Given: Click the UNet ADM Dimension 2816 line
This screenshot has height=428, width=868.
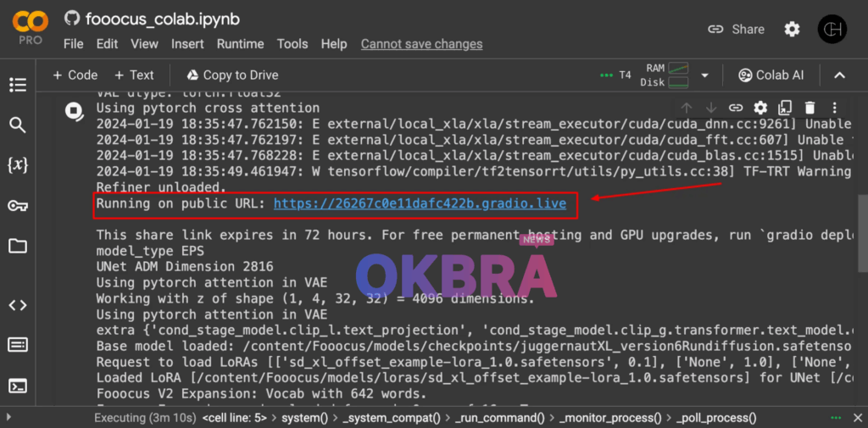Looking at the screenshot, I should 185,267.
